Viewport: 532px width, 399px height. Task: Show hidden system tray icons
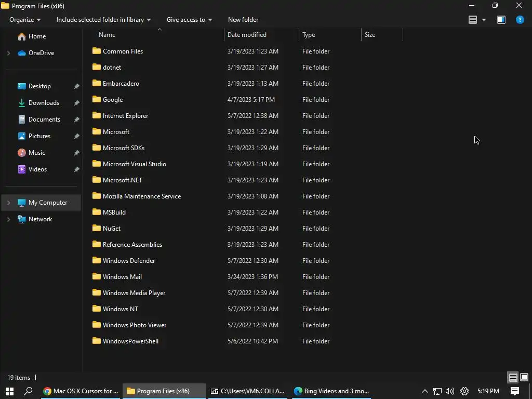(424, 391)
